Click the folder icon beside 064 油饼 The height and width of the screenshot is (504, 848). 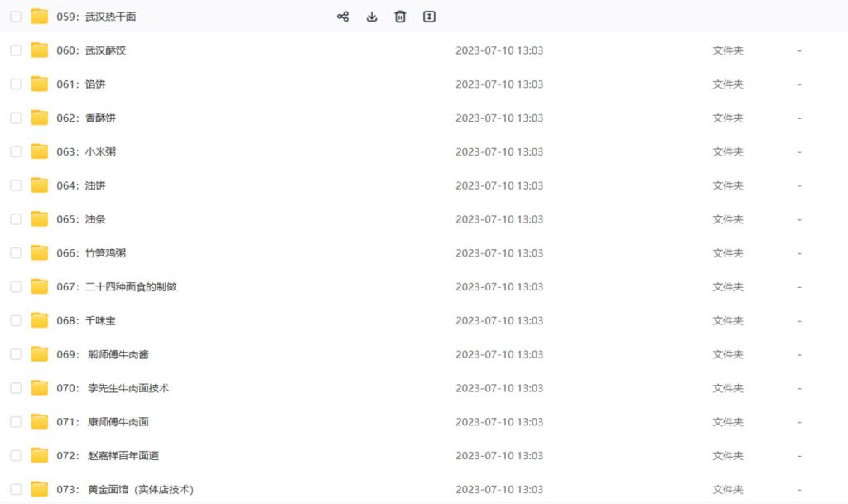(40, 185)
